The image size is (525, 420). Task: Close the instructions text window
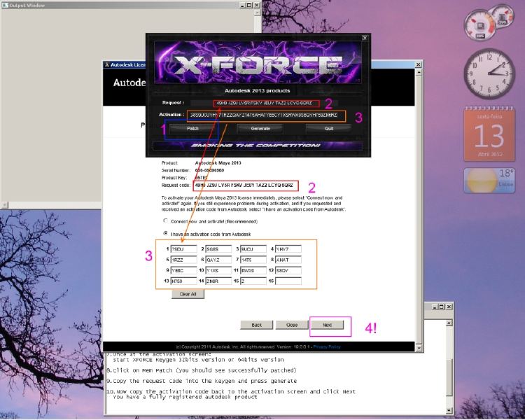(449, 307)
